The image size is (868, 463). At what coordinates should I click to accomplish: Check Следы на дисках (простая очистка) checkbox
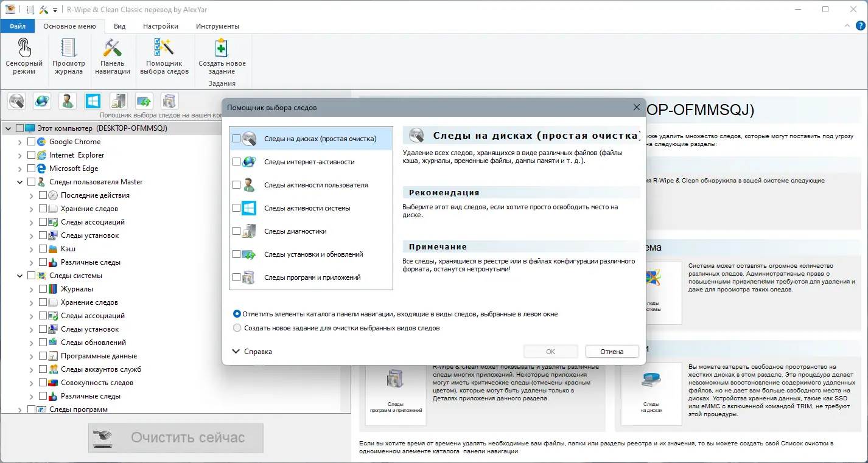(236, 139)
